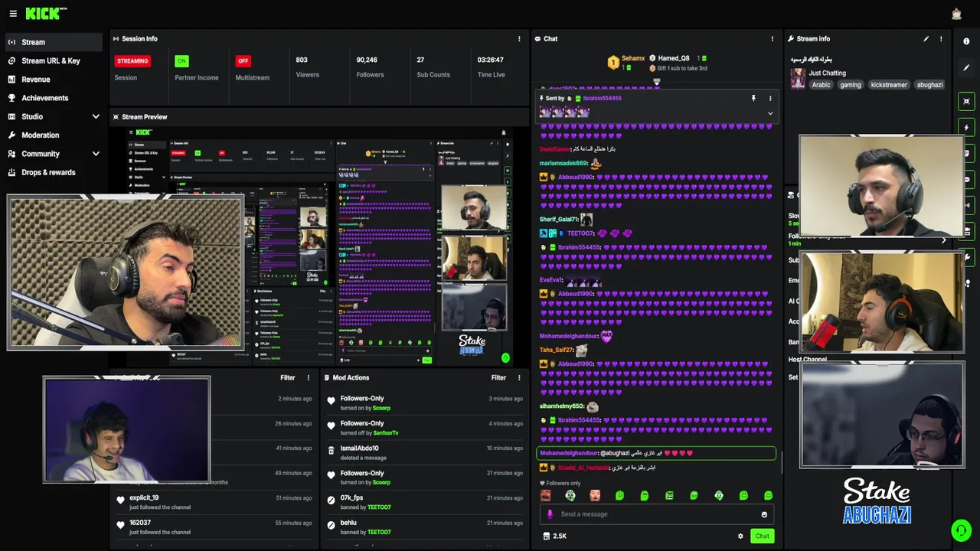Expand the pinned message chevron
This screenshot has height=551, width=980.
click(x=770, y=113)
